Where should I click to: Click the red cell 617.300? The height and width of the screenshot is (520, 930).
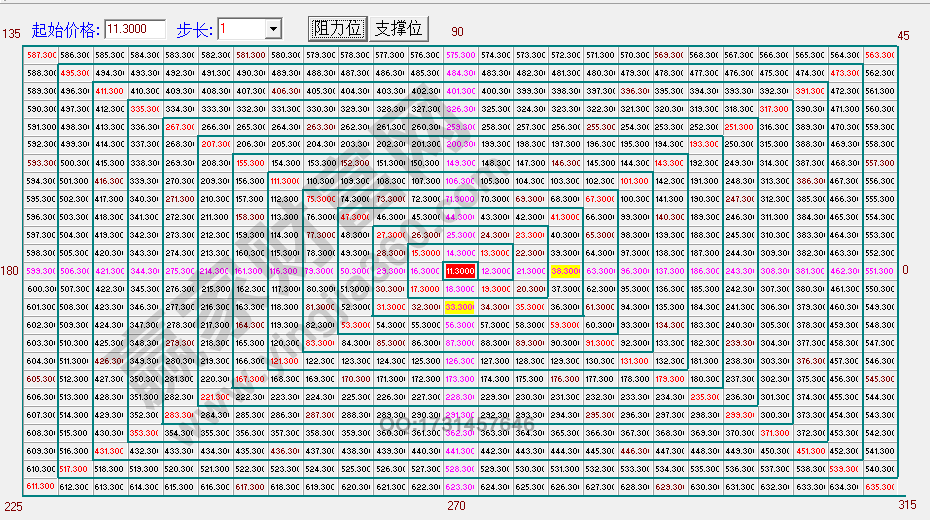coord(250,487)
